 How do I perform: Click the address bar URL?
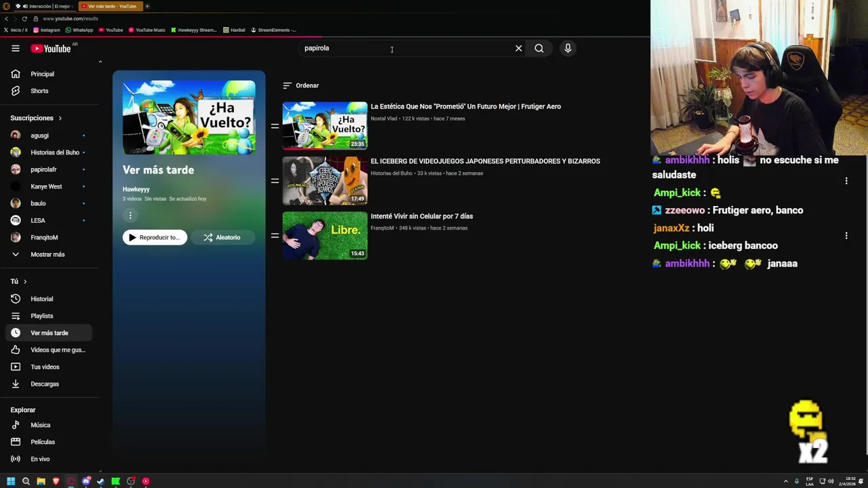(x=71, y=18)
